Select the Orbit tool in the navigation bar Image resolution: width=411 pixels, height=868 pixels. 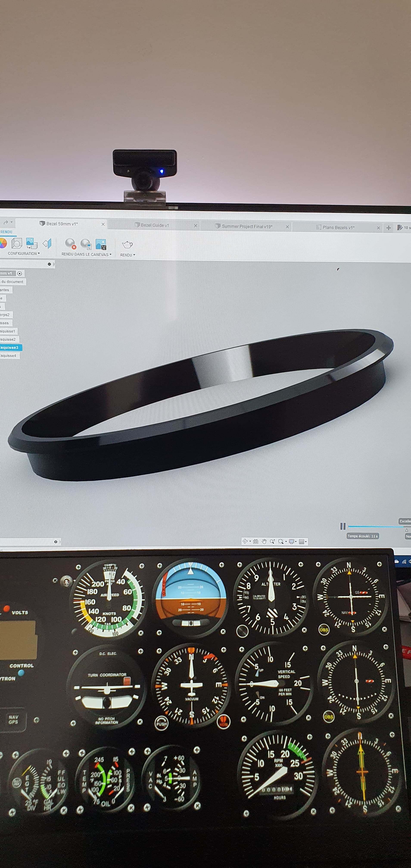pos(245,541)
